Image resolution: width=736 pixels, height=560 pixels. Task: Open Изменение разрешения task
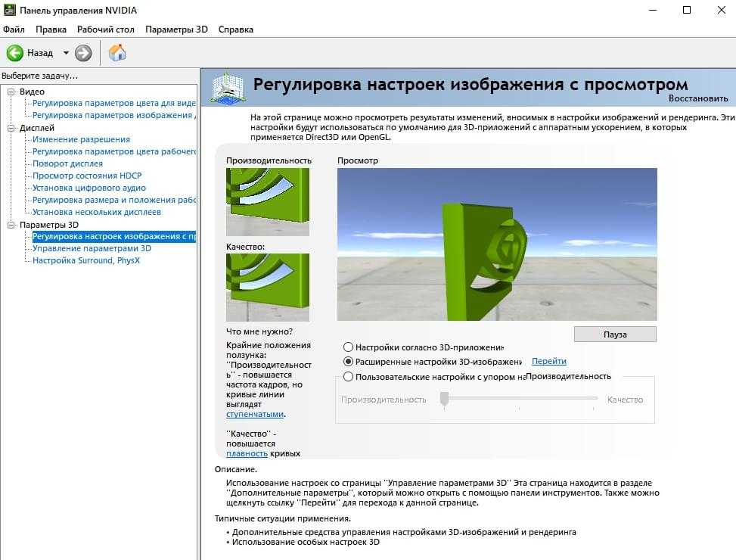point(81,139)
